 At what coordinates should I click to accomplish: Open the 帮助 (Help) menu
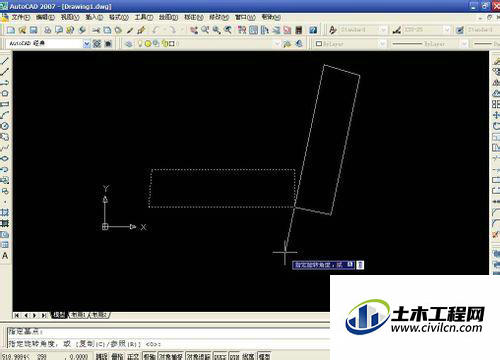(271, 17)
